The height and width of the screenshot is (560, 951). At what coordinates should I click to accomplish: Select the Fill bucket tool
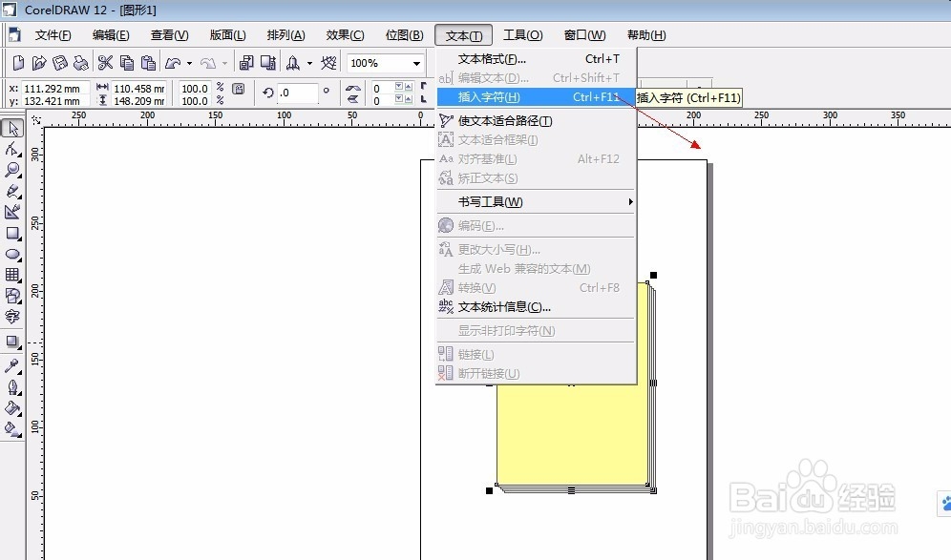[x=12, y=408]
